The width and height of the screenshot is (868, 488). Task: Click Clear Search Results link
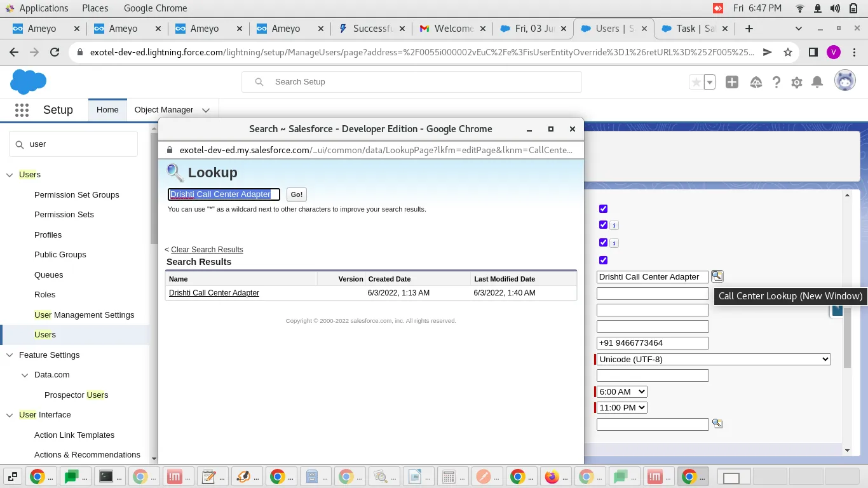click(207, 250)
